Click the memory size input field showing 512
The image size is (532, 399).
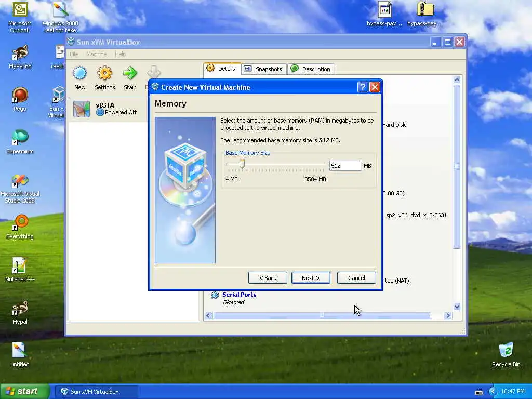pos(345,166)
